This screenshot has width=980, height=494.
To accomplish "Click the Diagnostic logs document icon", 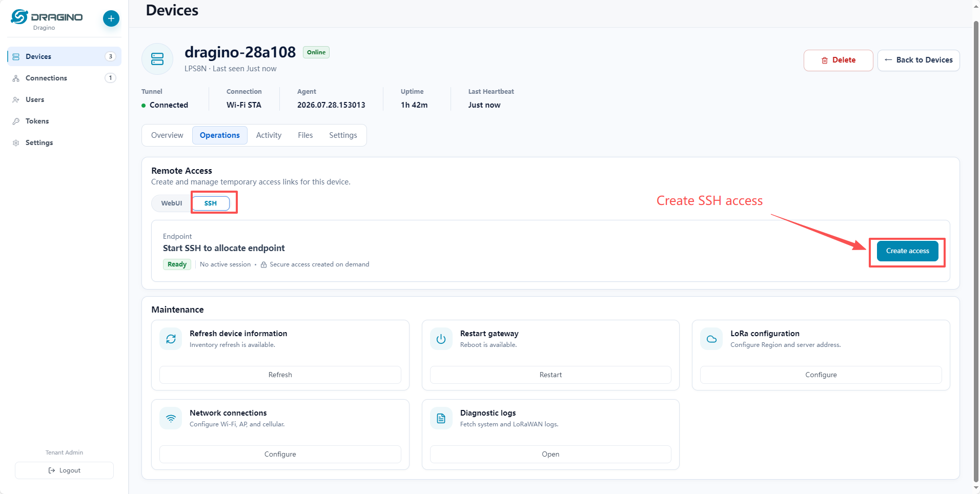I will 441,418.
